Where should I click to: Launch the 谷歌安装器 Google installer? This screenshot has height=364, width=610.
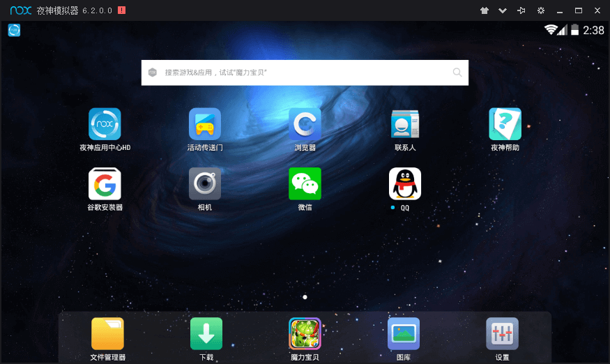pyautogui.click(x=105, y=184)
